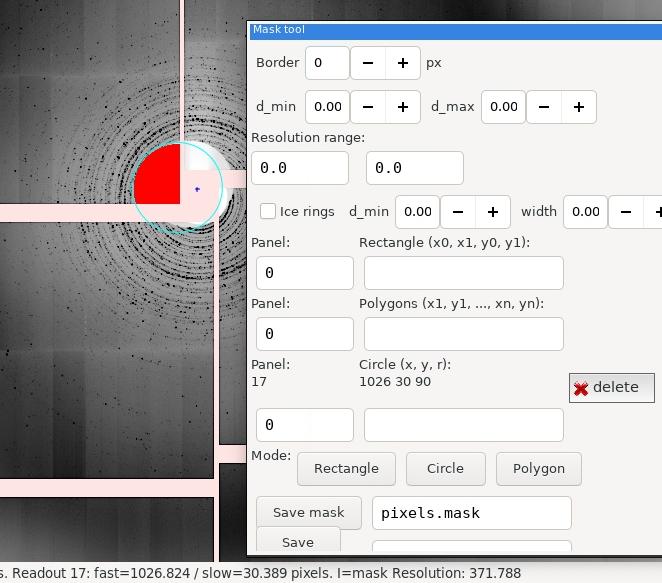Decrease the d_max value
The width and height of the screenshot is (662, 583).
(544, 107)
